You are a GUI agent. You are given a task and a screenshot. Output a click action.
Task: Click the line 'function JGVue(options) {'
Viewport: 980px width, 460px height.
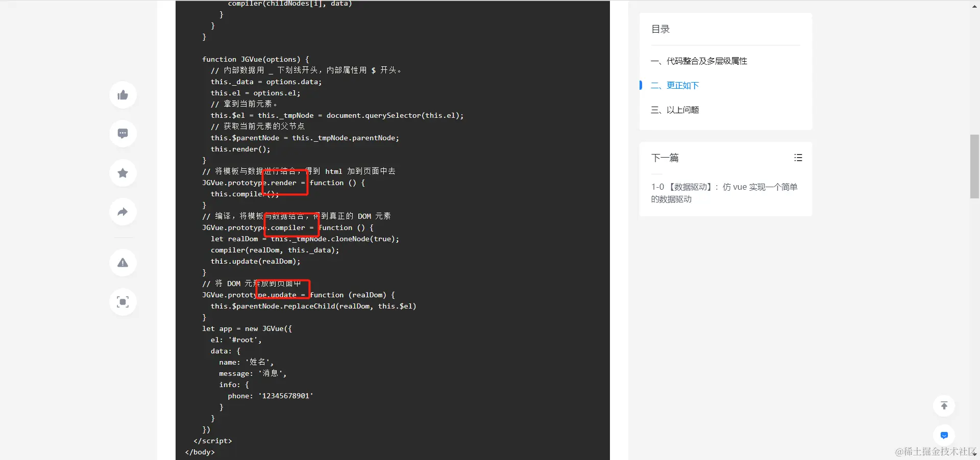click(x=256, y=59)
